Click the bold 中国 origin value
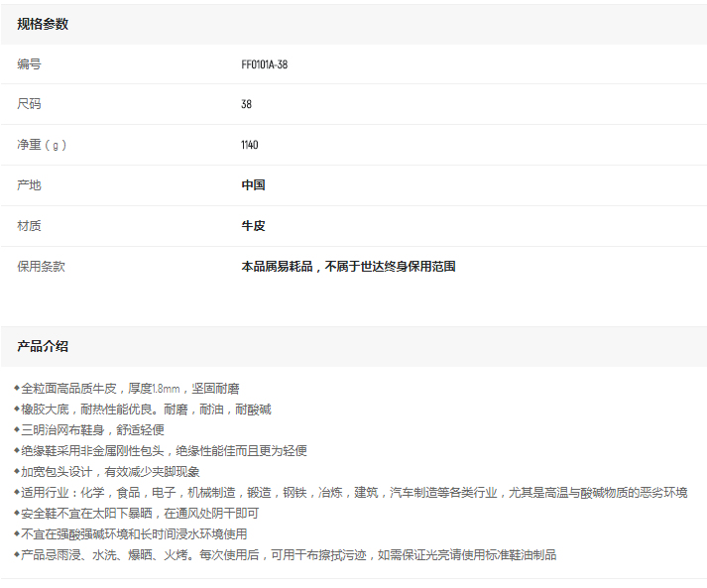This screenshot has height=588, width=707. (x=253, y=185)
